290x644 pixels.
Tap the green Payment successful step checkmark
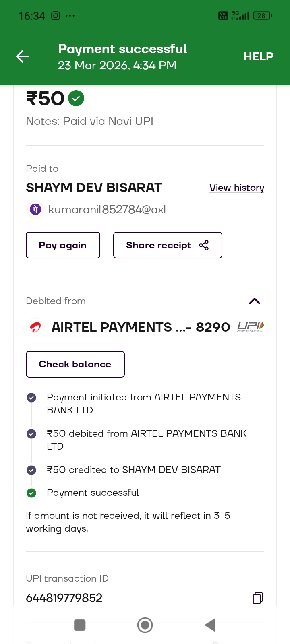click(x=31, y=493)
